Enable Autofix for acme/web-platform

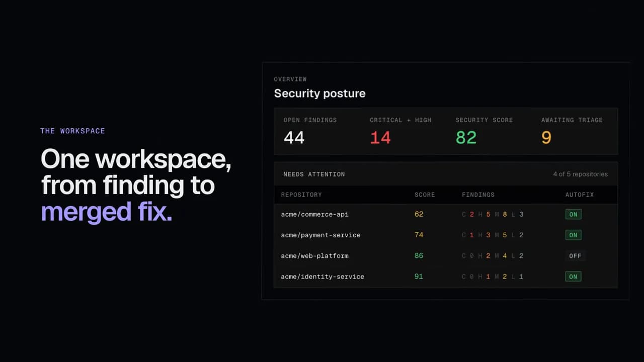(x=575, y=256)
